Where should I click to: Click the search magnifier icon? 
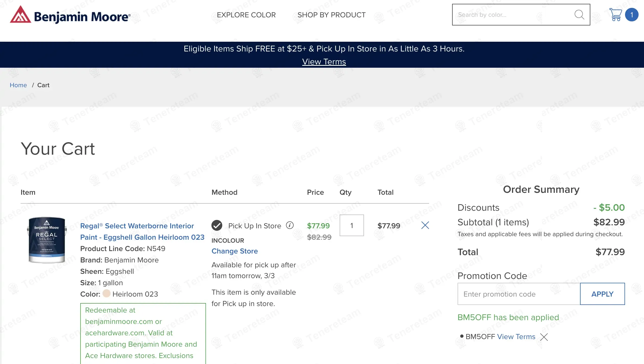point(579,15)
